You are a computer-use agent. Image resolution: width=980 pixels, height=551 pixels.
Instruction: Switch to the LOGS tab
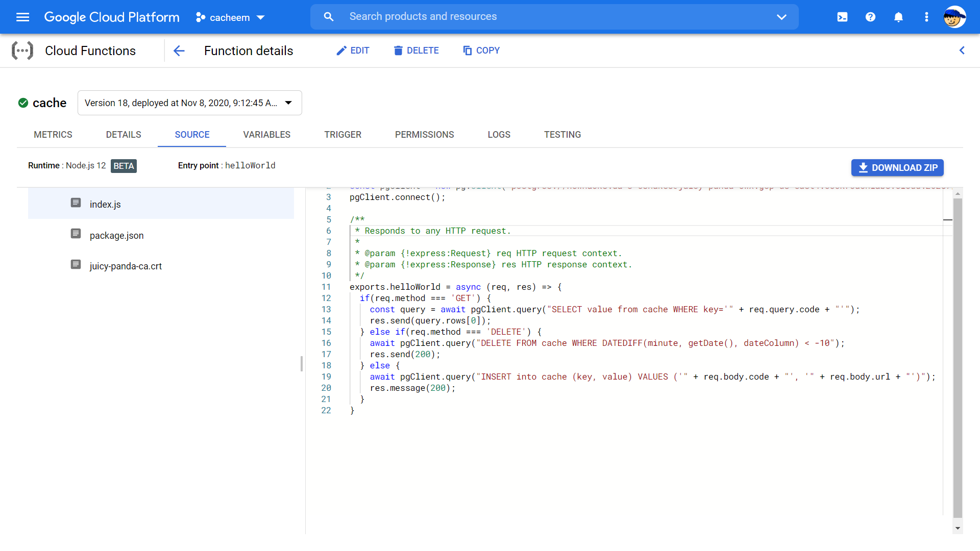pyautogui.click(x=499, y=135)
